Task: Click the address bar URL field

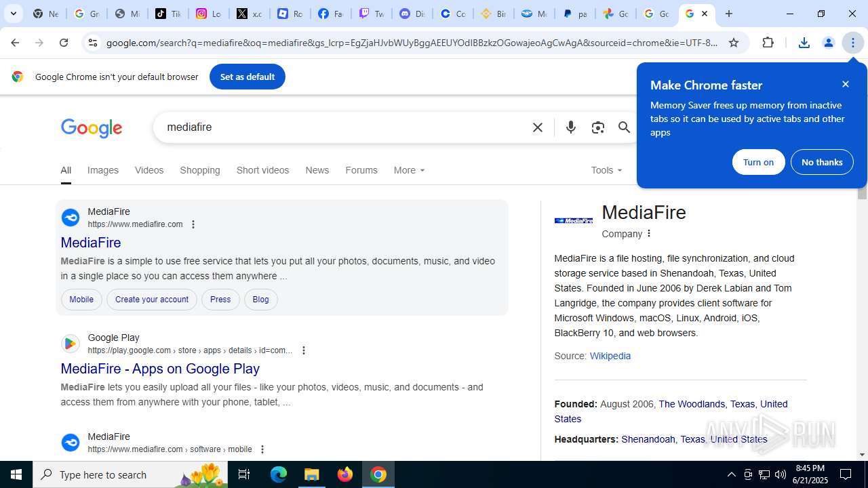Action: coord(412,43)
